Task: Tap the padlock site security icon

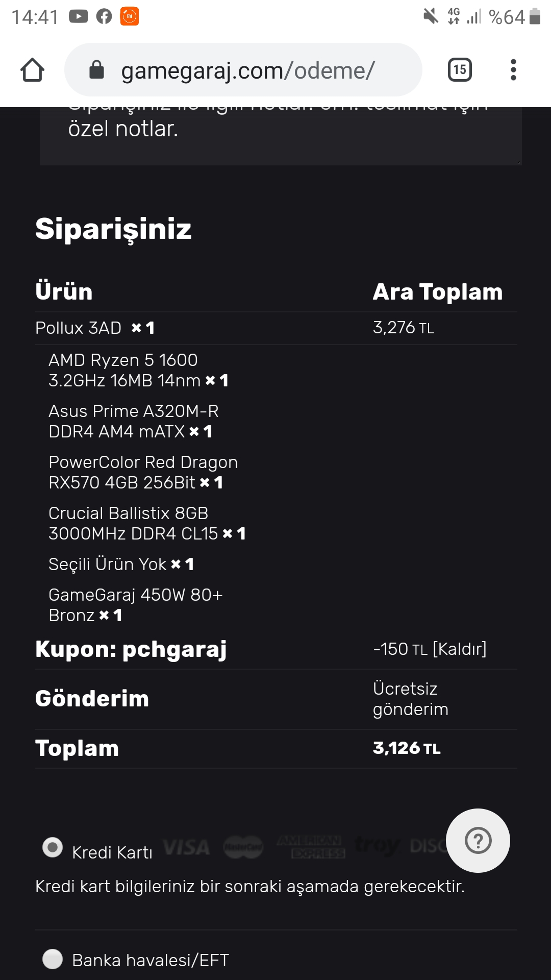Action: coord(96,70)
